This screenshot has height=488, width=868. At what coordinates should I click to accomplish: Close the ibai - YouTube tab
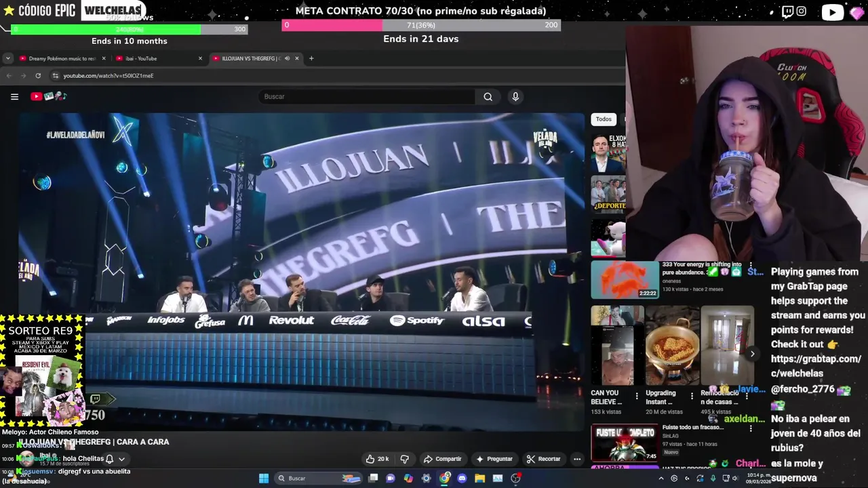pos(200,58)
